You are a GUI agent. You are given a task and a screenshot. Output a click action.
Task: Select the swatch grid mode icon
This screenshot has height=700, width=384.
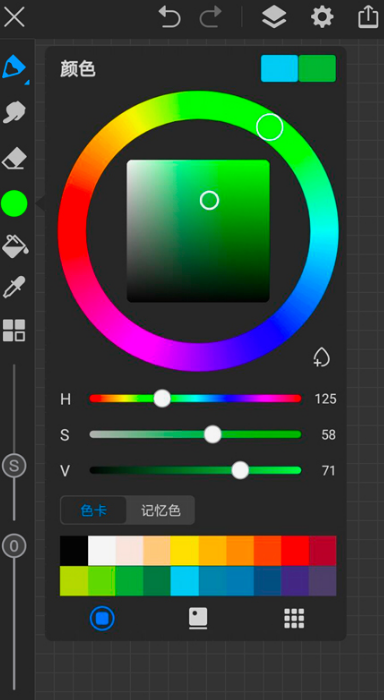[294, 618]
